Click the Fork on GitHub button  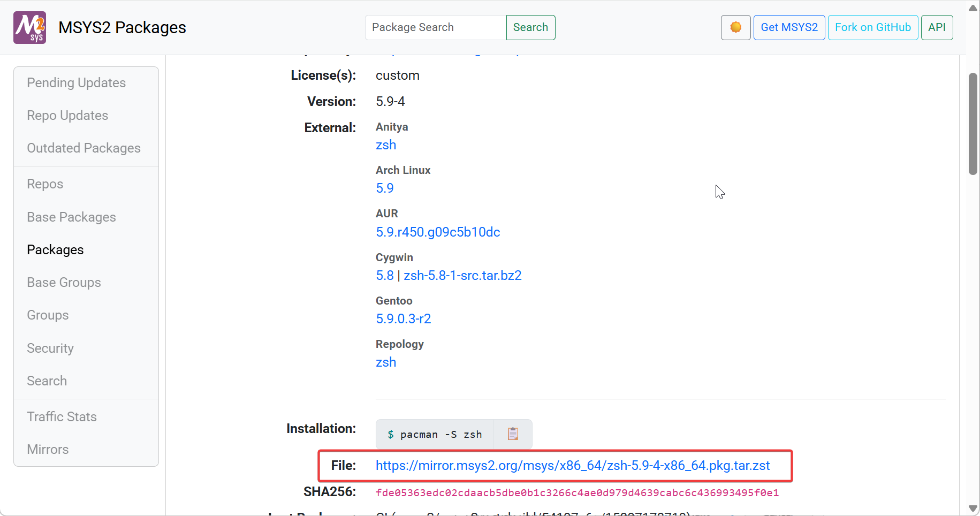click(872, 27)
